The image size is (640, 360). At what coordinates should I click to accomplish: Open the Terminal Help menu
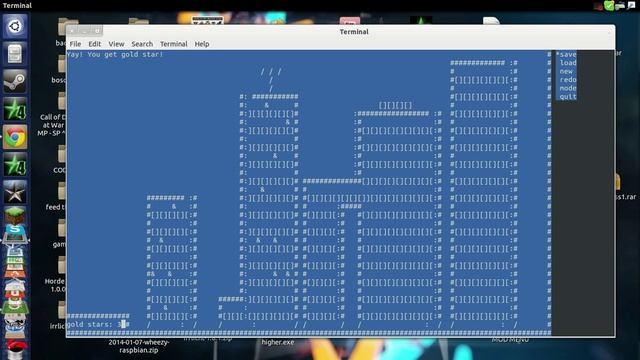click(202, 44)
